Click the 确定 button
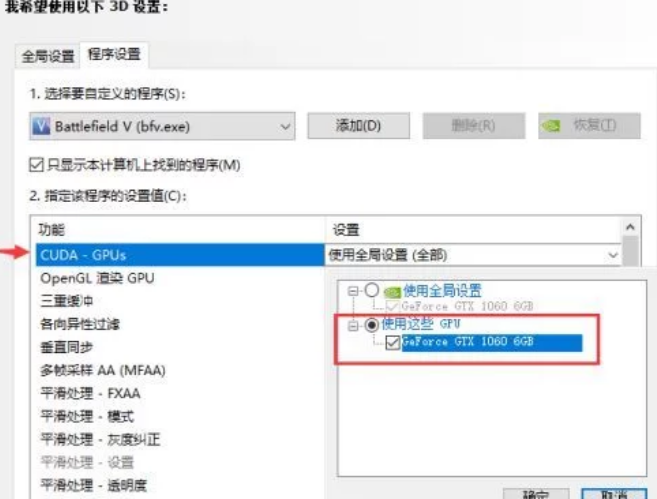Viewport: 657px width, 499px height. (536, 494)
